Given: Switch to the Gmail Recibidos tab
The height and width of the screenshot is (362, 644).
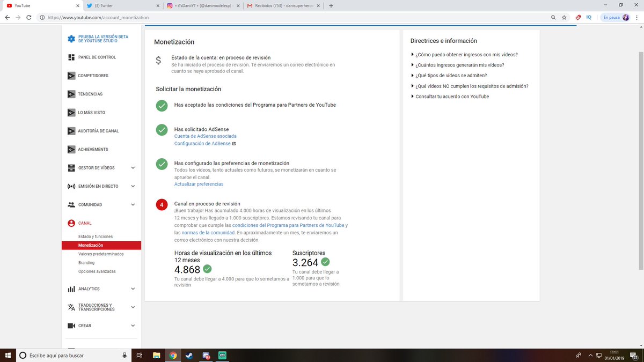Looking at the screenshot, I should pyautogui.click(x=282, y=5).
